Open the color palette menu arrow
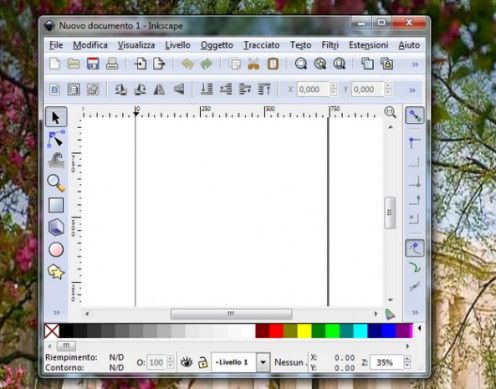The height and width of the screenshot is (389, 496). (419, 328)
